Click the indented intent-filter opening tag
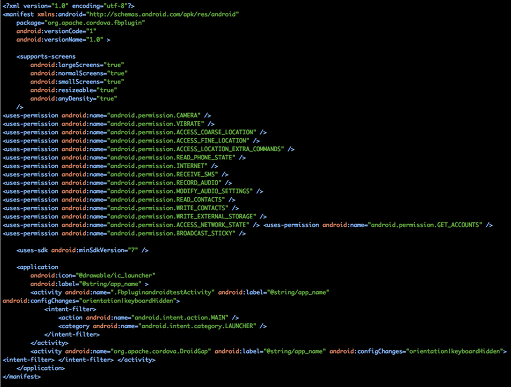Screen dimensions: 511x387 [70, 309]
